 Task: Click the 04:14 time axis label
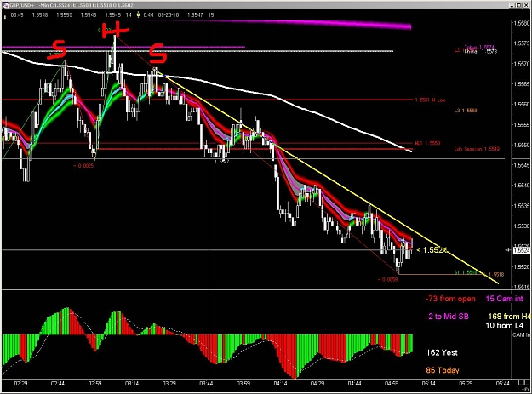click(x=280, y=384)
